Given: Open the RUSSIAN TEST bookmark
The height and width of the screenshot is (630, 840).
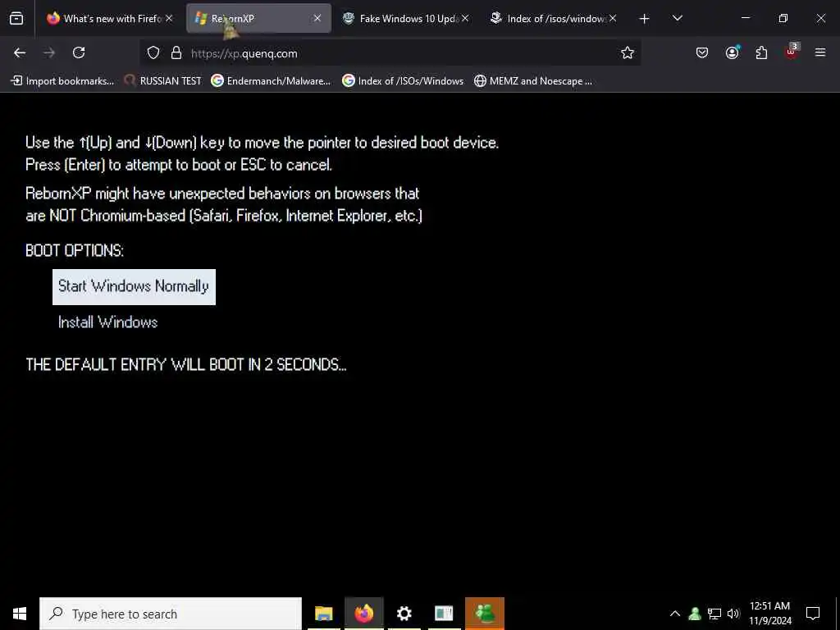Looking at the screenshot, I should point(163,81).
